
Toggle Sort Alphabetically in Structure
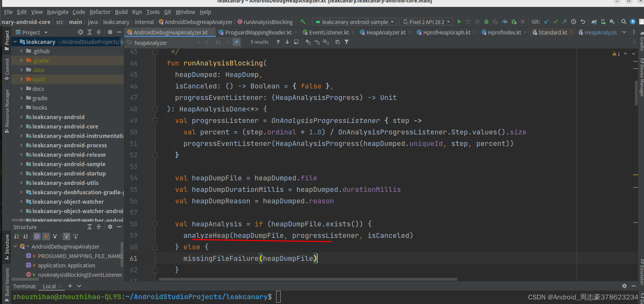click(x=25, y=236)
